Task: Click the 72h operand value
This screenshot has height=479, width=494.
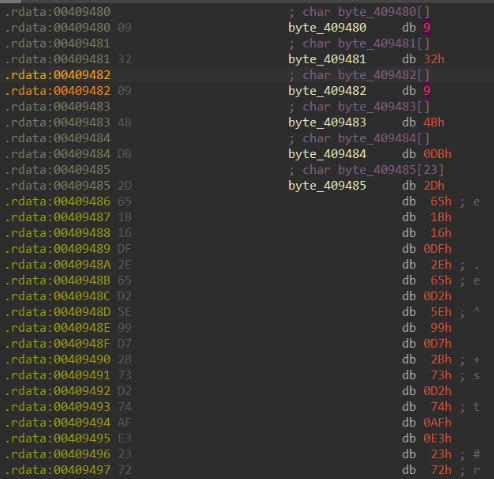Action: pos(441,470)
